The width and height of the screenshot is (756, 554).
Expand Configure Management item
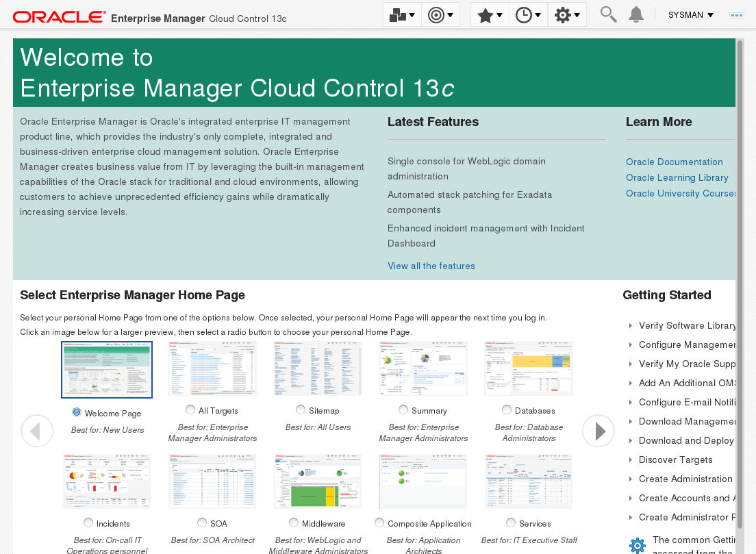[x=631, y=344]
